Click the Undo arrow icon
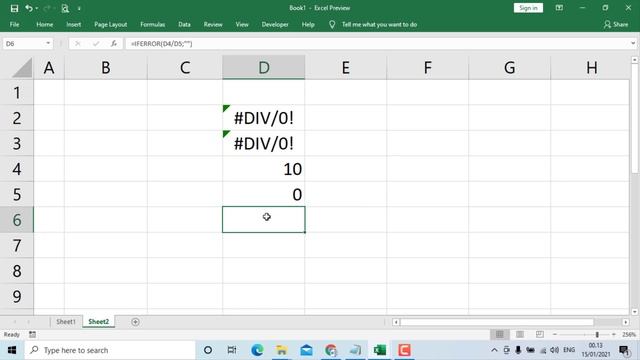 coord(29,8)
